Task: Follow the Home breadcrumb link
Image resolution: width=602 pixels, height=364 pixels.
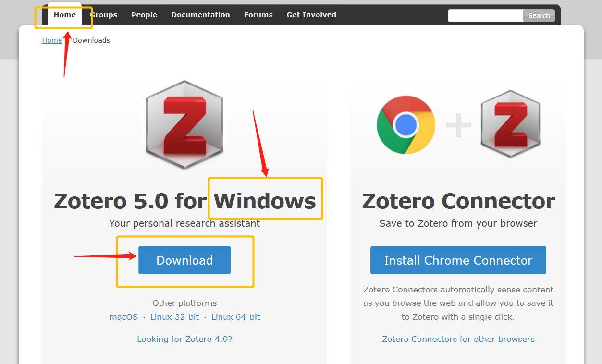Action: [52, 40]
